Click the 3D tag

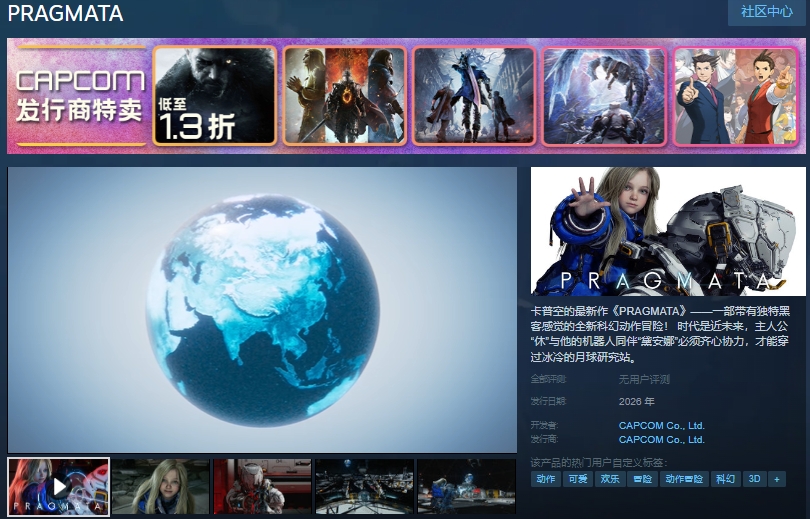click(x=754, y=479)
